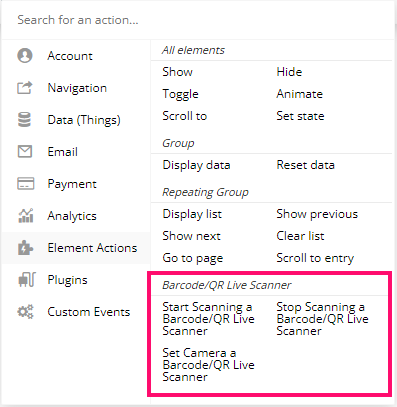Click the Account person icon

25,56
